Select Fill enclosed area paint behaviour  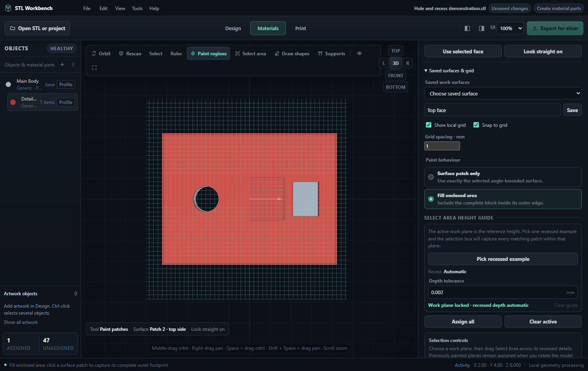pyautogui.click(x=503, y=199)
